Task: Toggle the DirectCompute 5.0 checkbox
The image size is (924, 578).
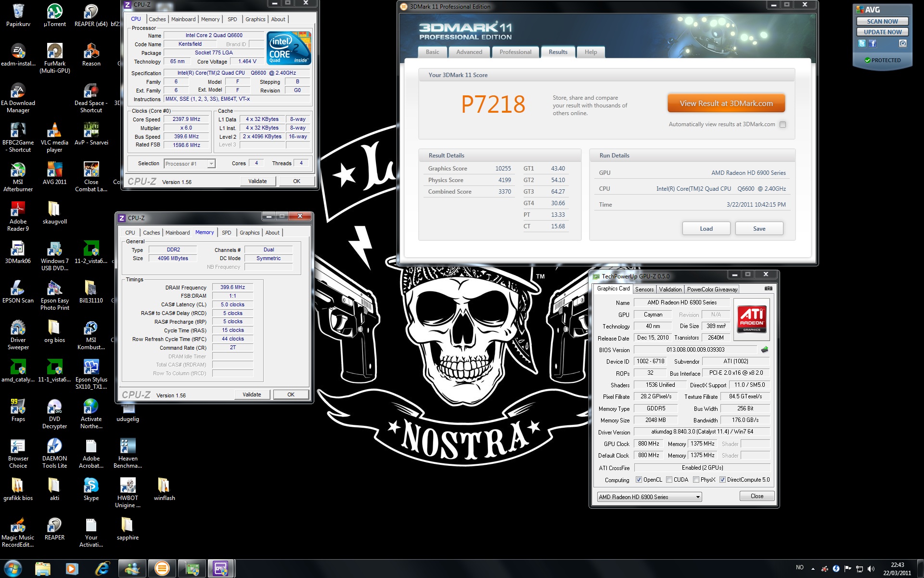Action: [x=722, y=480]
